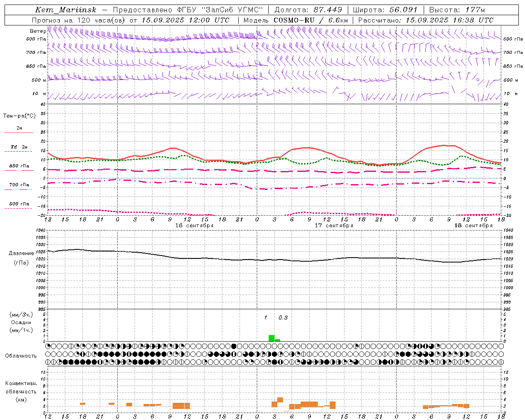The image size is (525, 420).
Task: Click the precipitation amount 0.3
Action: coord(283,318)
